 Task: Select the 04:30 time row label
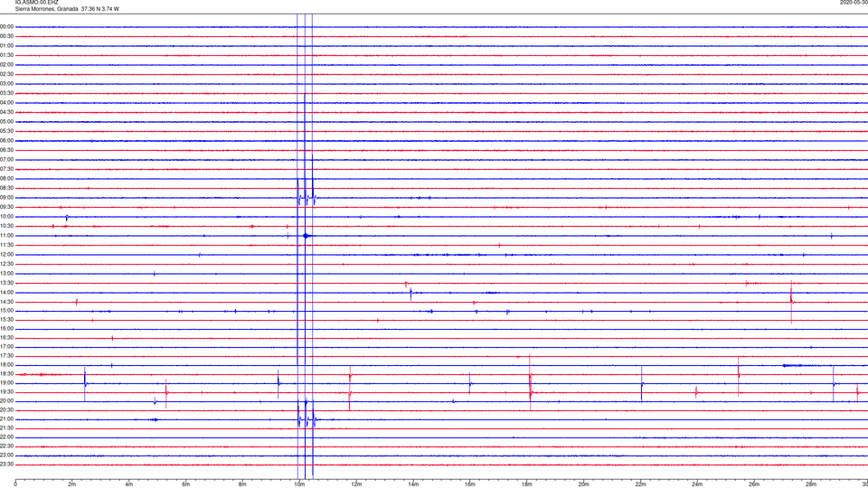6,112
